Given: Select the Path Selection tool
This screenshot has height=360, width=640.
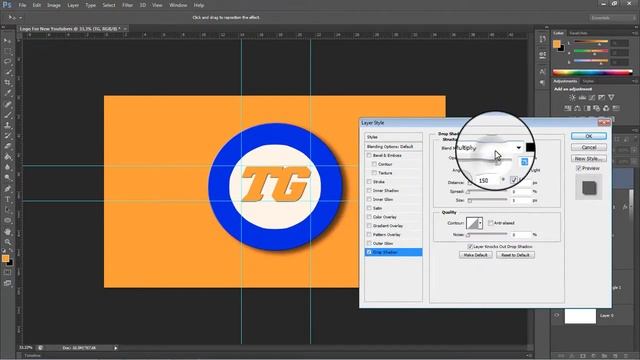Looking at the screenshot, I should click(7, 210).
